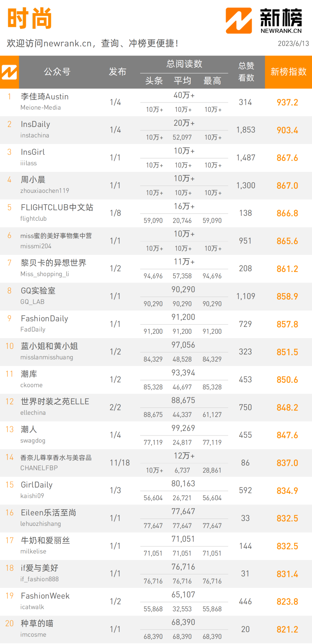Select the 新榜指数 column header

288,72
